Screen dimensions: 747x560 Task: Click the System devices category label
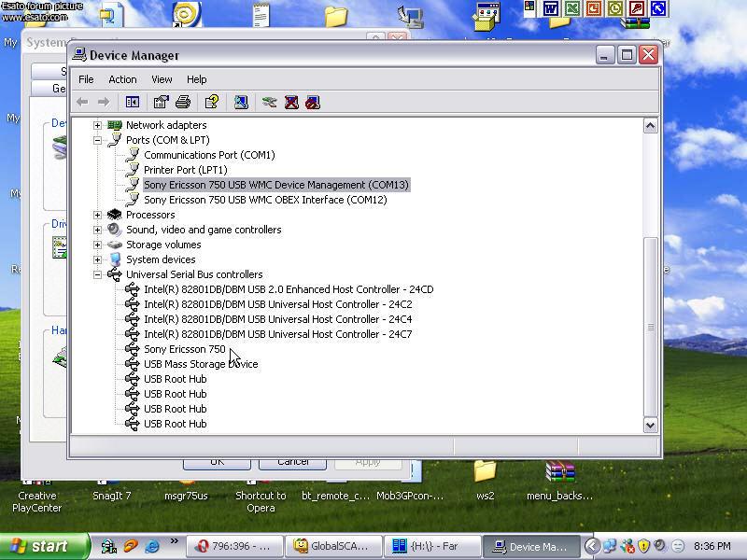(161, 259)
